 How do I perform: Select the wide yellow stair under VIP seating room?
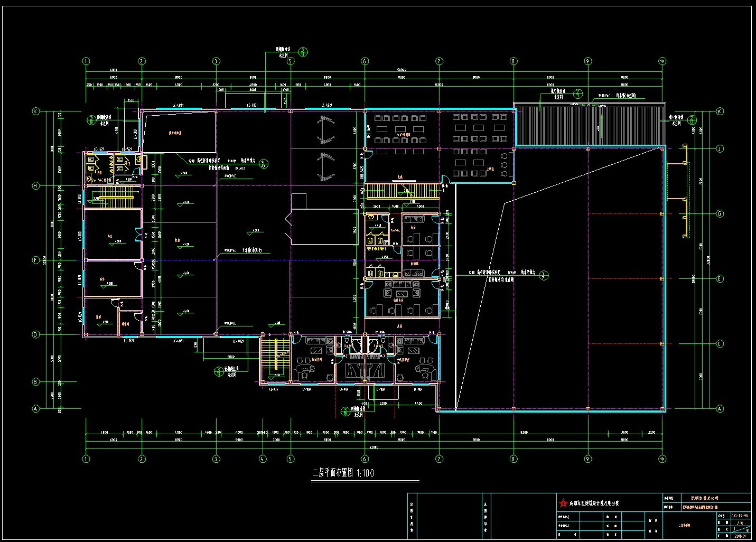pos(403,191)
